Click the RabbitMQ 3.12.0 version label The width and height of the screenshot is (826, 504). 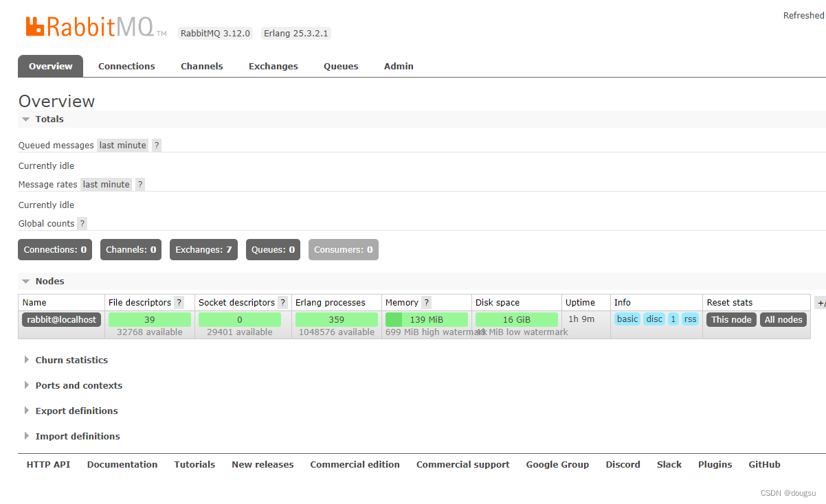(216, 34)
